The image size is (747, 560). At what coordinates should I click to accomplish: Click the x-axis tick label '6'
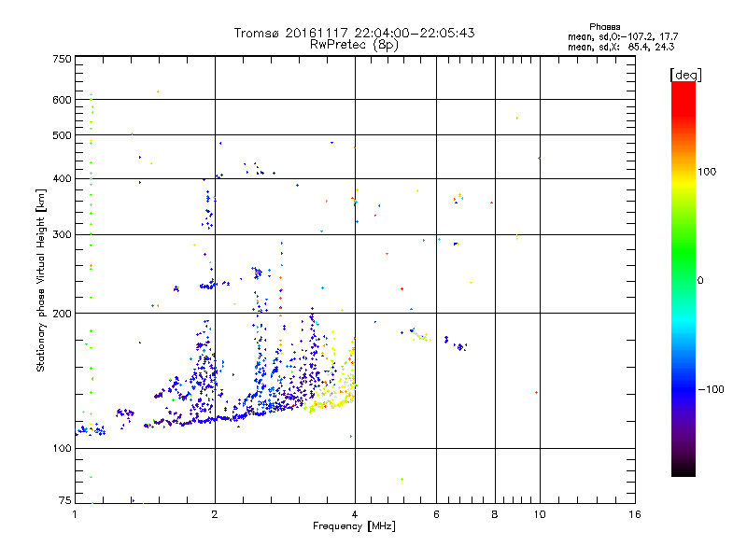pyautogui.click(x=436, y=514)
